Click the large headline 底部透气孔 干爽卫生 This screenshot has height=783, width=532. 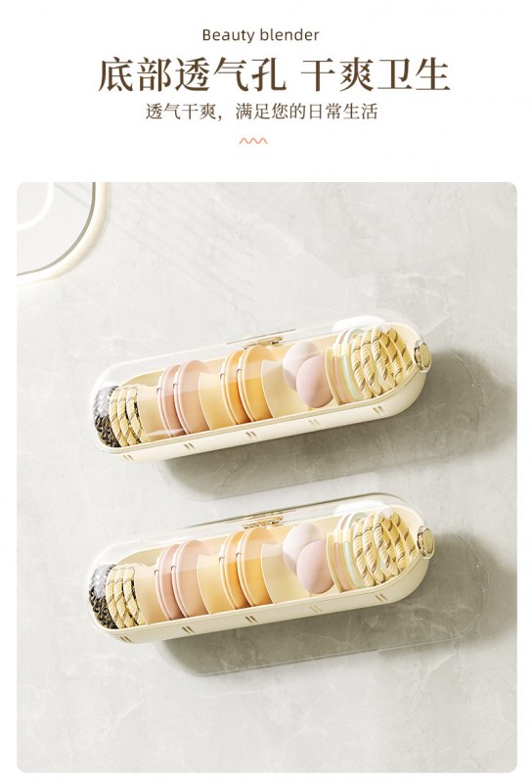pos(273,75)
